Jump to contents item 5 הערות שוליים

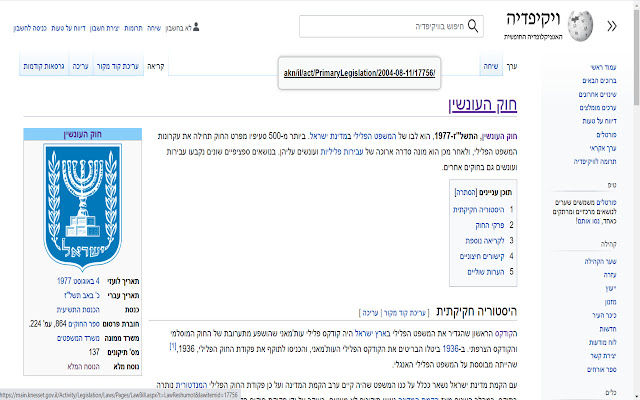point(486,272)
